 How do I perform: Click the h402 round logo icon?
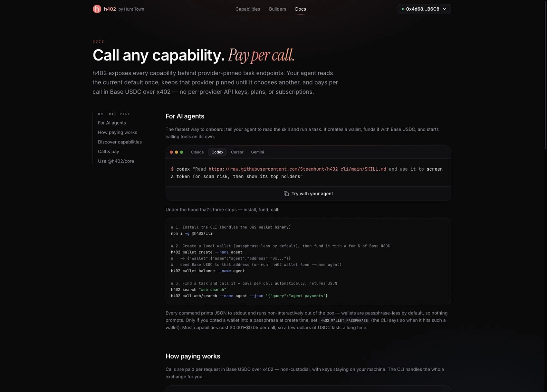[x=97, y=9]
